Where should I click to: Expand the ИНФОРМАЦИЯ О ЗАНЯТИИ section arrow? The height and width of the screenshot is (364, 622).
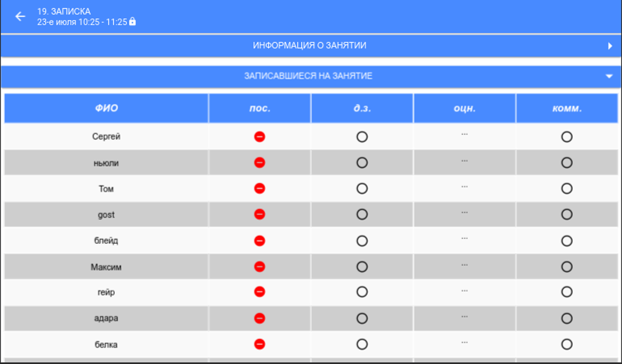[x=610, y=45]
